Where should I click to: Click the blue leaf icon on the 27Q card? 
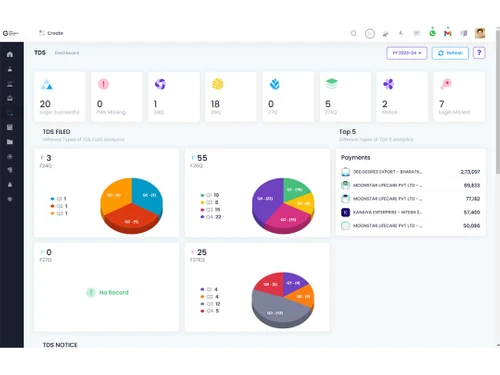(x=275, y=84)
